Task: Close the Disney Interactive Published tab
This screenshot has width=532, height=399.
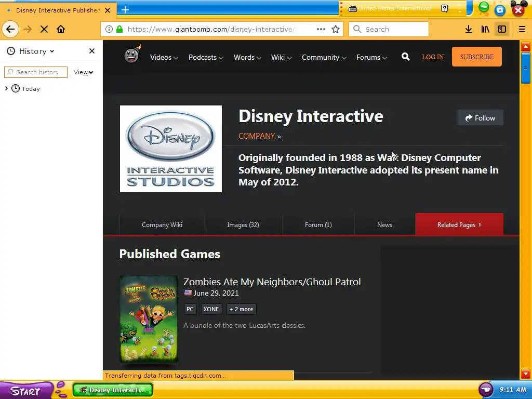Action: pyautogui.click(x=108, y=10)
